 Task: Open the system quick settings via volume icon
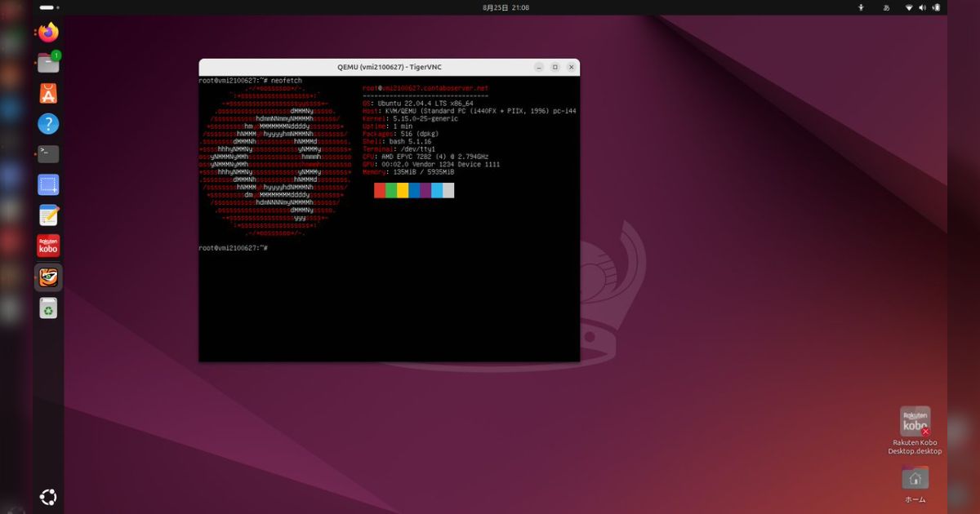(924, 7)
